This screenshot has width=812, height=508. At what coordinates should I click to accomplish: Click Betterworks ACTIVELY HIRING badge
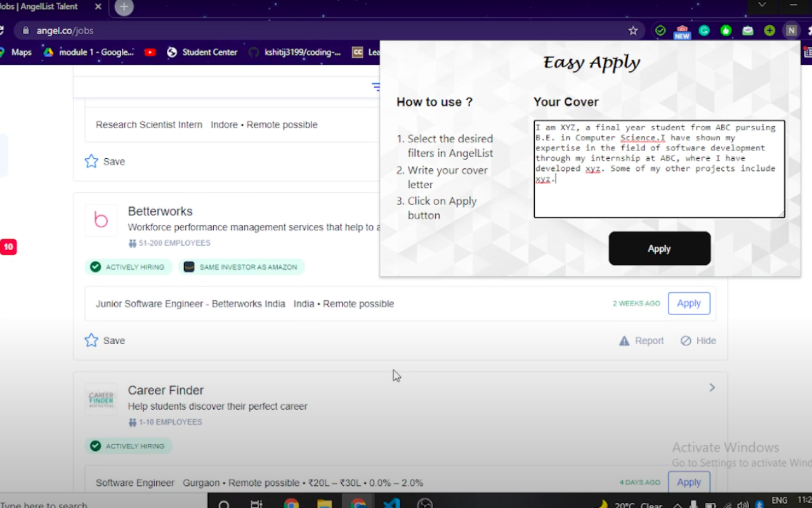pyautogui.click(x=129, y=267)
